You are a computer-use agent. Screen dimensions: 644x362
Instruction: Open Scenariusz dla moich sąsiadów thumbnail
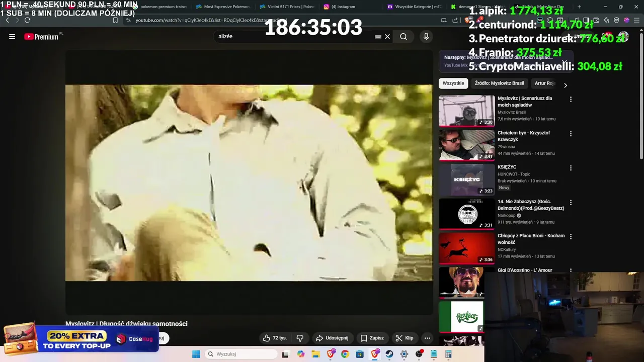pyautogui.click(x=467, y=111)
